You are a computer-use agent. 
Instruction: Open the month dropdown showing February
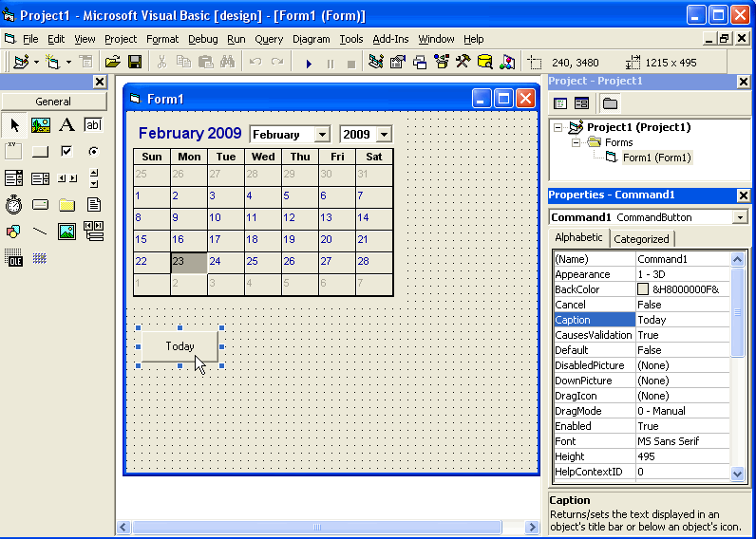[322, 135]
